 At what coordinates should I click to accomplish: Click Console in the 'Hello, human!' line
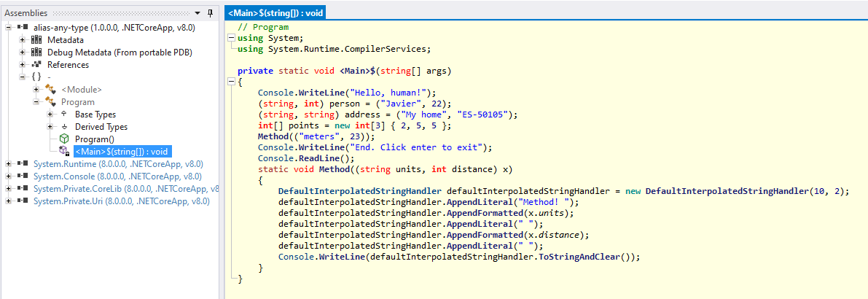(275, 93)
